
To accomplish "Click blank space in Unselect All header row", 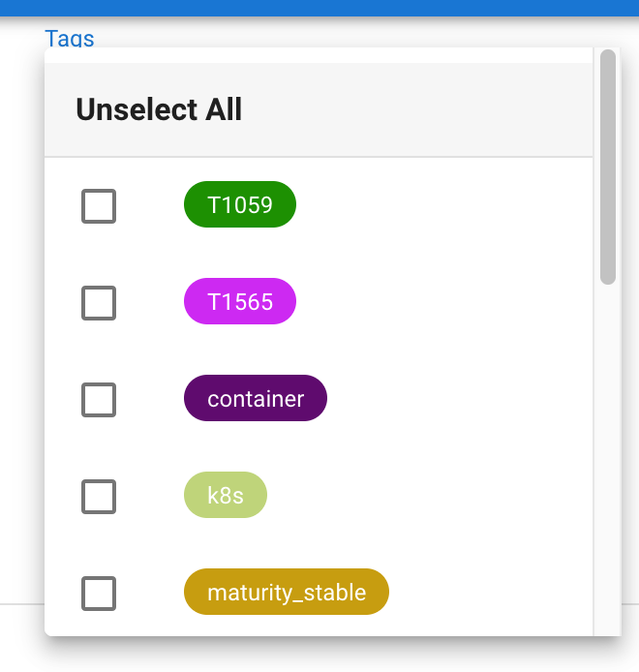I will (x=415, y=109).
